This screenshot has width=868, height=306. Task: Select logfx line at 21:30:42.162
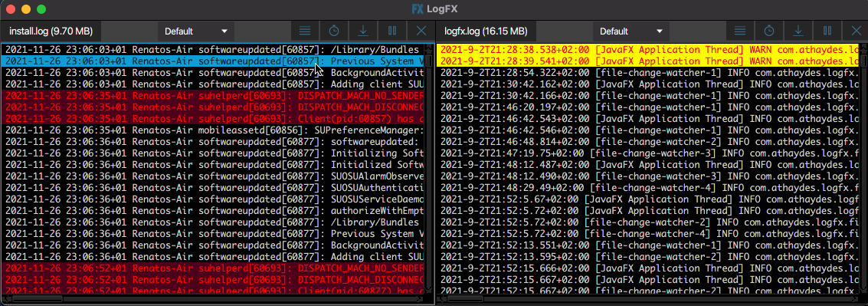tap(647, 84)
